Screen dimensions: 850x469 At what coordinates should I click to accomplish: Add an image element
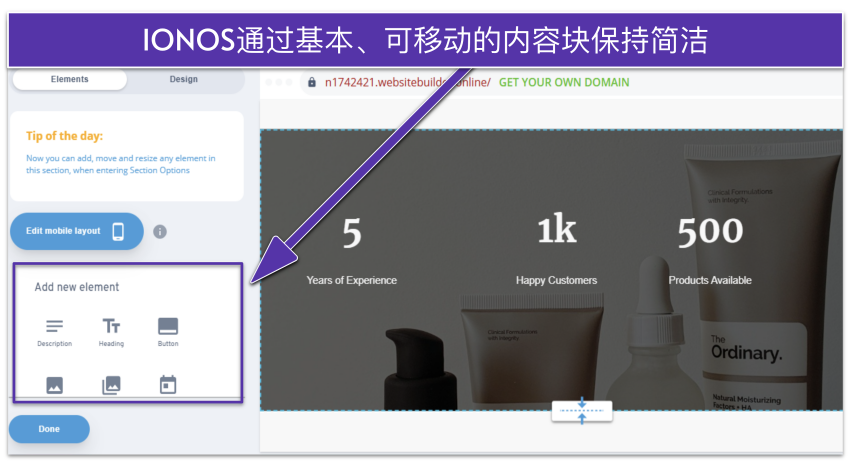pos(54,385)
